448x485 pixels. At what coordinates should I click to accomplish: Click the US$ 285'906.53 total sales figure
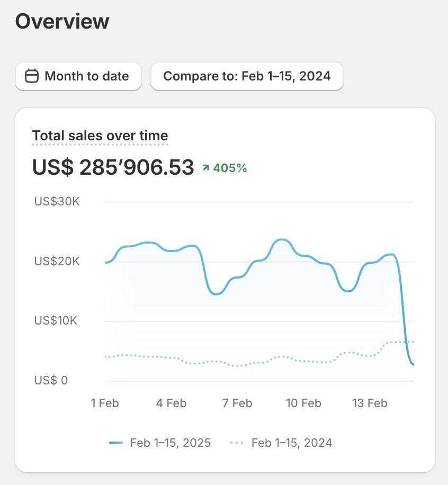[113, 167]
